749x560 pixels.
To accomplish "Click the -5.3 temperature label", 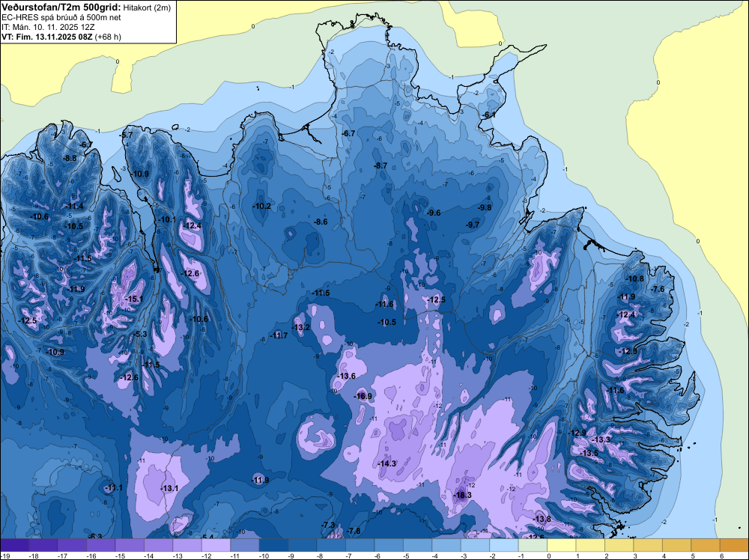I will click(x=141, y=334).
